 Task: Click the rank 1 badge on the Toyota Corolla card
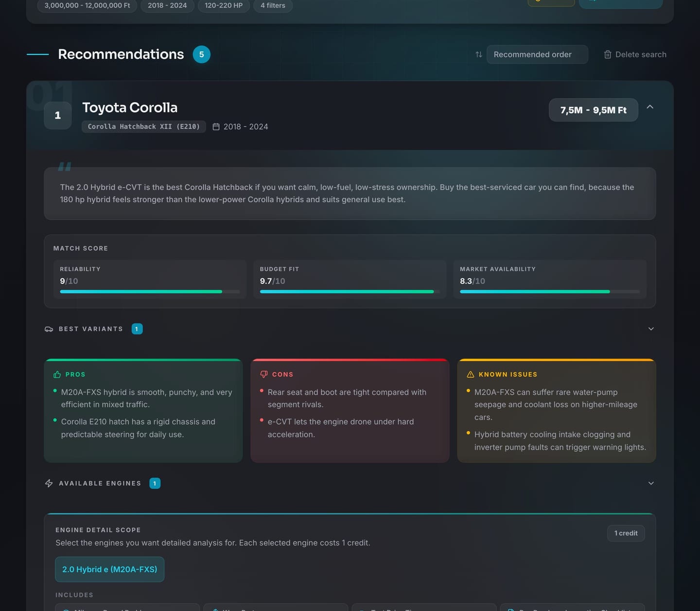(58, 115)
